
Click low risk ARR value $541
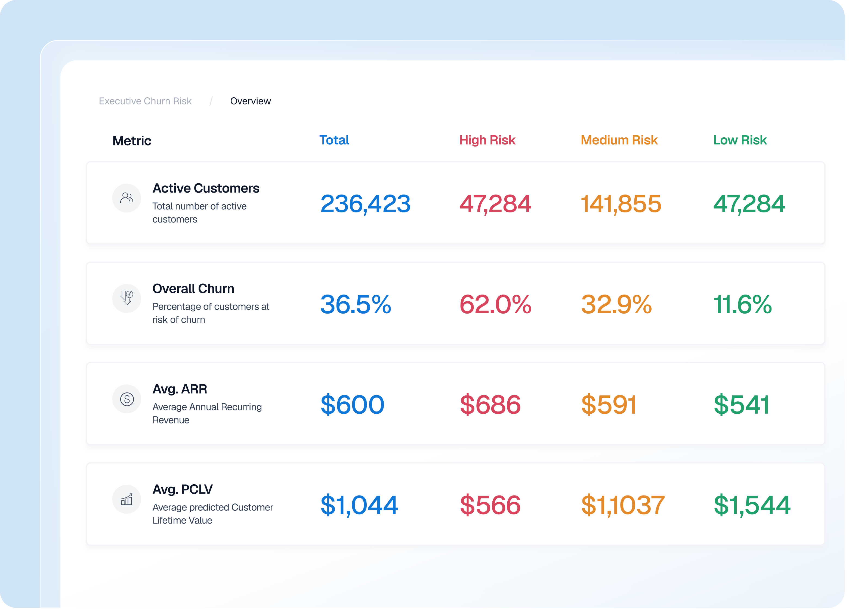click(x=742, y=404)
